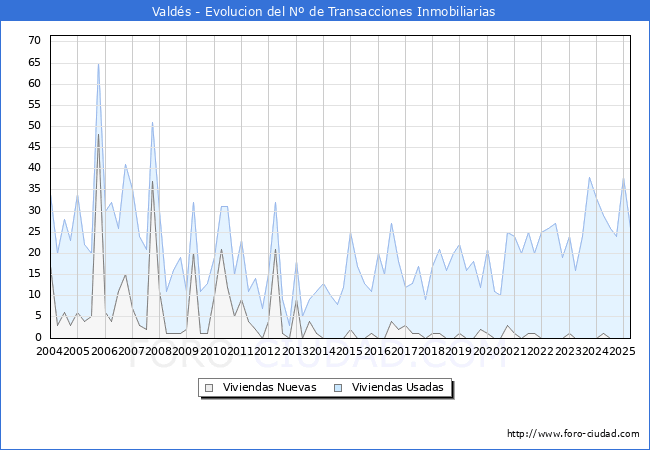The width and height of the screenshot is (650, 450).
Task: Click the 40 y-axis label
Action: pos(34,168)
